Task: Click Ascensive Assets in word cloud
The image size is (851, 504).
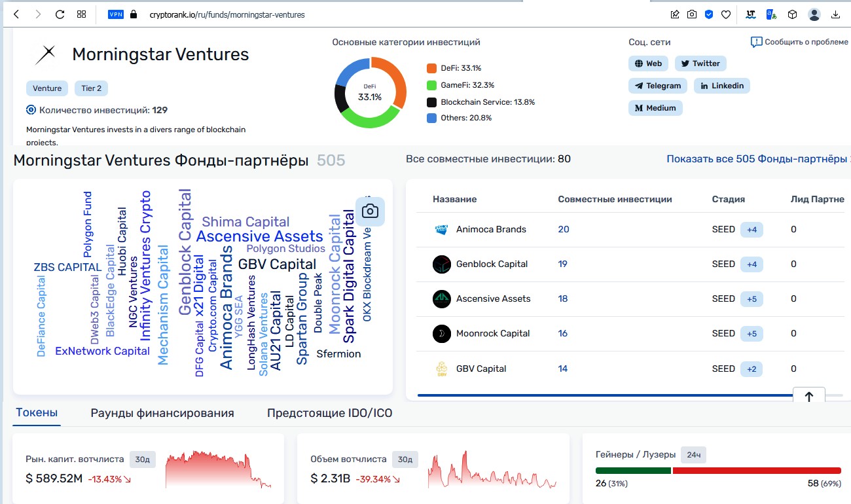Action: click(260, 236)
